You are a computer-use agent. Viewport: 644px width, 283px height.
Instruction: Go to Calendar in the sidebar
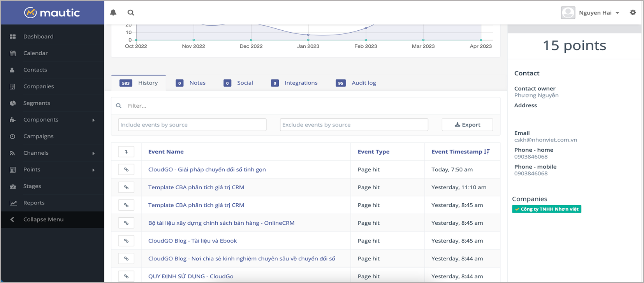(x=35, y=53)
